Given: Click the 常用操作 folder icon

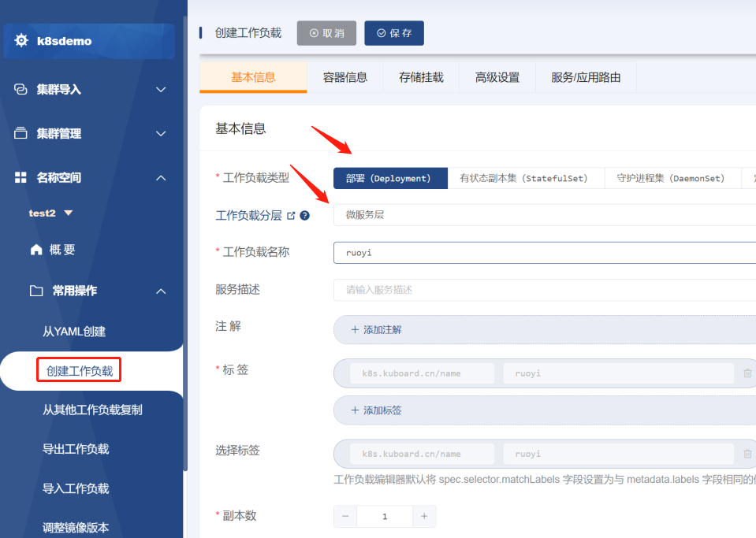Looking at the screenshot, I should coord(36,291).
